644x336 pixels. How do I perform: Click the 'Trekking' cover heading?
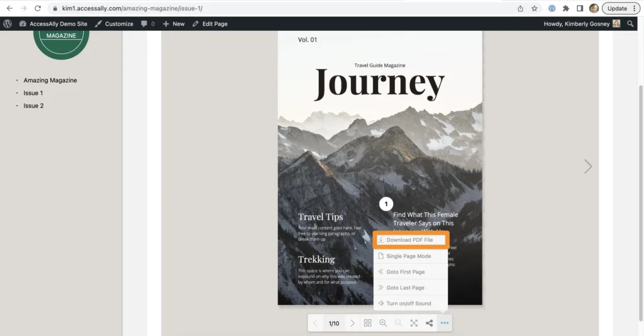click(x=316, y=260)
